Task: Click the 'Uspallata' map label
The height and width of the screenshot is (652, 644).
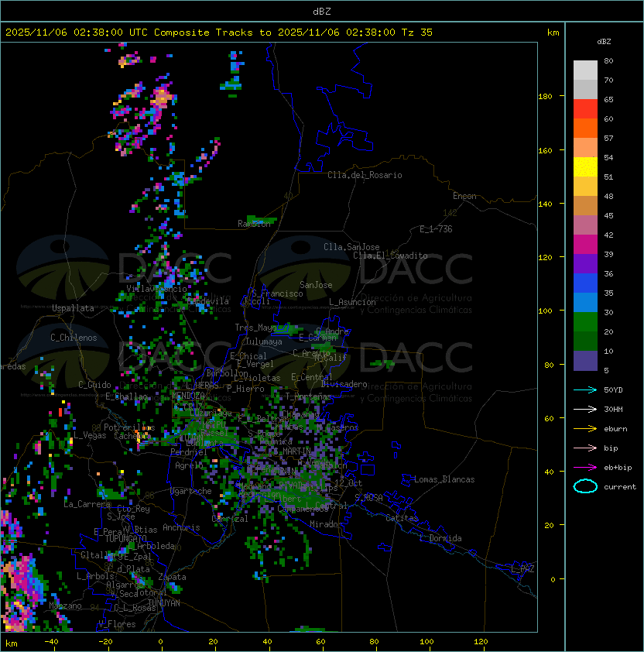Action: point(73,308)
